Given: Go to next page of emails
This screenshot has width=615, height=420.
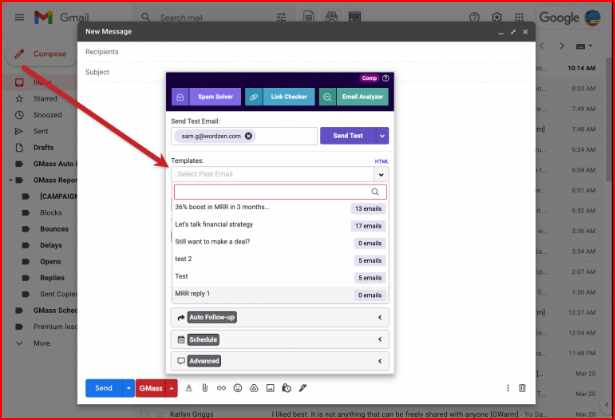Looking at the screenshot, I should (562, 46).
